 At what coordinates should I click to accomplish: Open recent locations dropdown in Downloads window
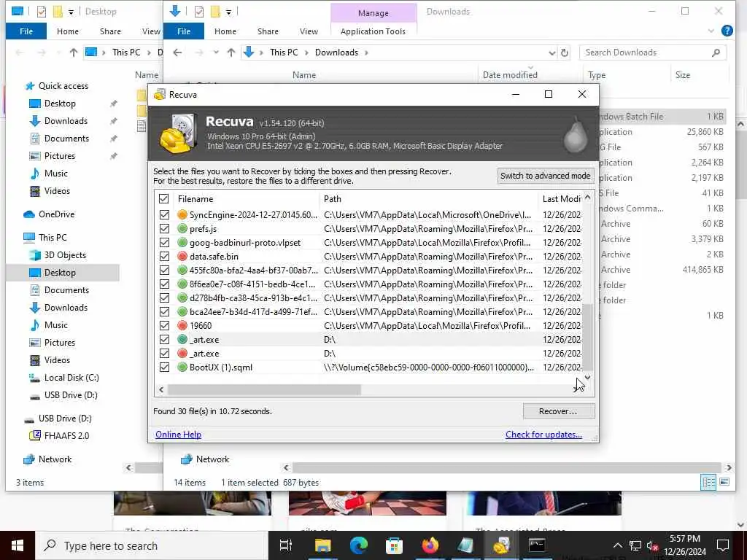216,52
